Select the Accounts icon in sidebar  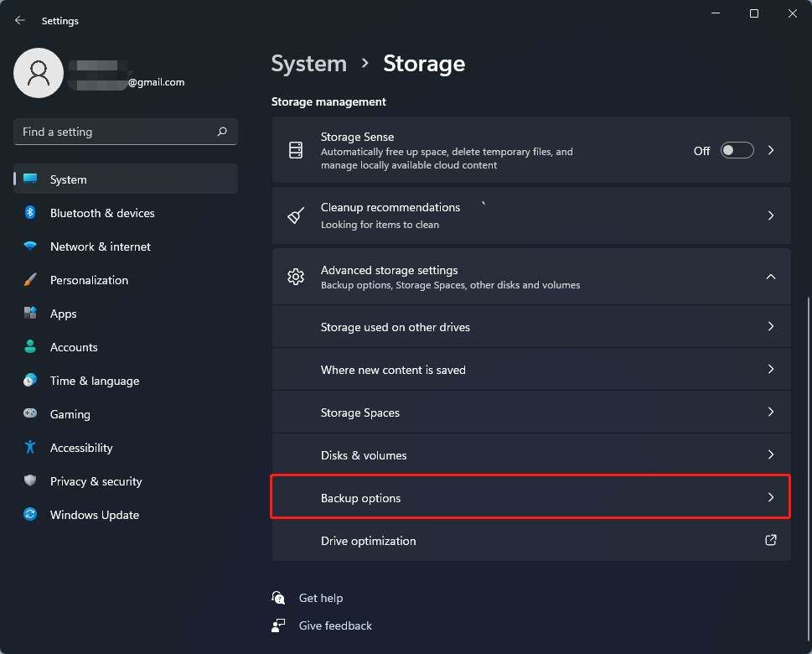[29, 347]
